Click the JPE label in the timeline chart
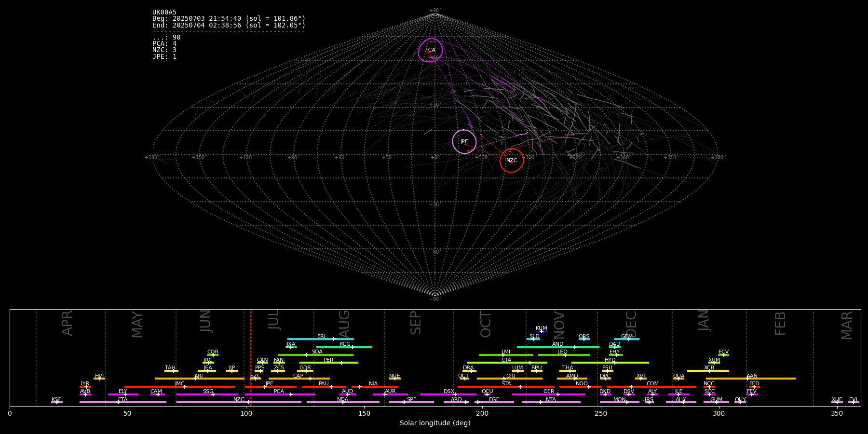The image size is (868, 434). click(x=270, y=384)
